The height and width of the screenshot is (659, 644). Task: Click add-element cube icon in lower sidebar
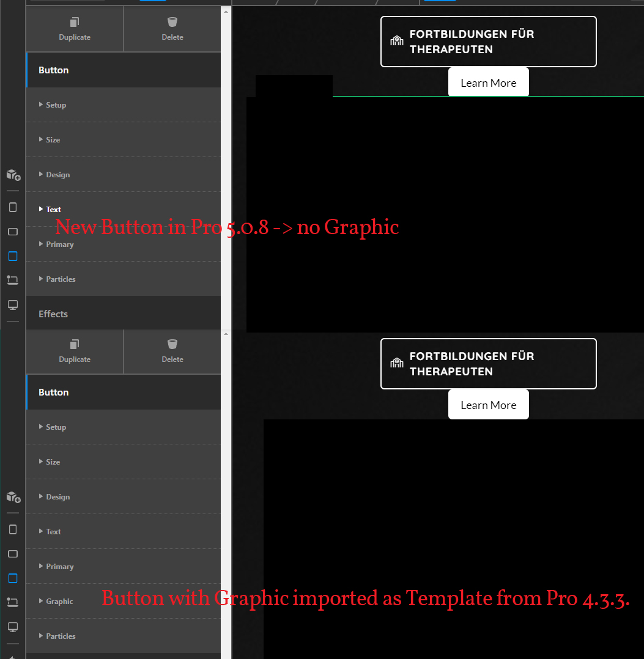click(x=13, y=497)
